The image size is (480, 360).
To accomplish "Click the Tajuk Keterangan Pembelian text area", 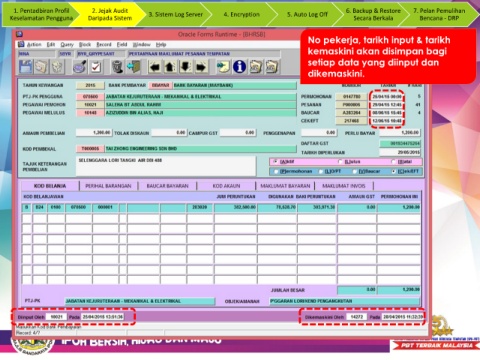I will pyautogui.click(x=166, y=166).
